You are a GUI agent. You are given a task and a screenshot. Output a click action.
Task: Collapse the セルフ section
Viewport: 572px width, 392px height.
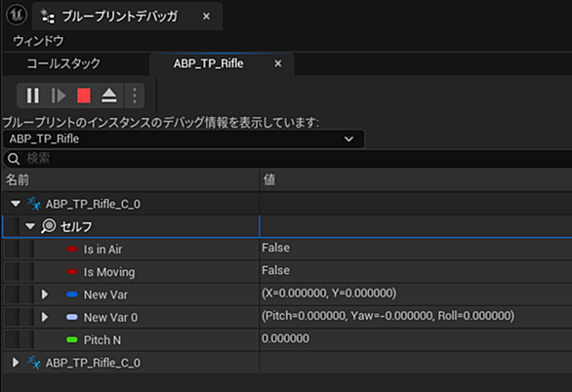(30, 226)
